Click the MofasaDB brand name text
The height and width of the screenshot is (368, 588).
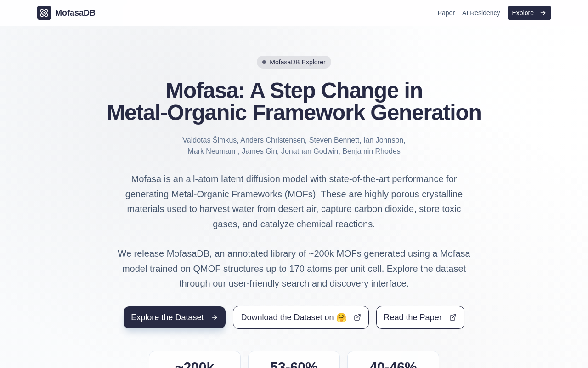coord(75,13)
